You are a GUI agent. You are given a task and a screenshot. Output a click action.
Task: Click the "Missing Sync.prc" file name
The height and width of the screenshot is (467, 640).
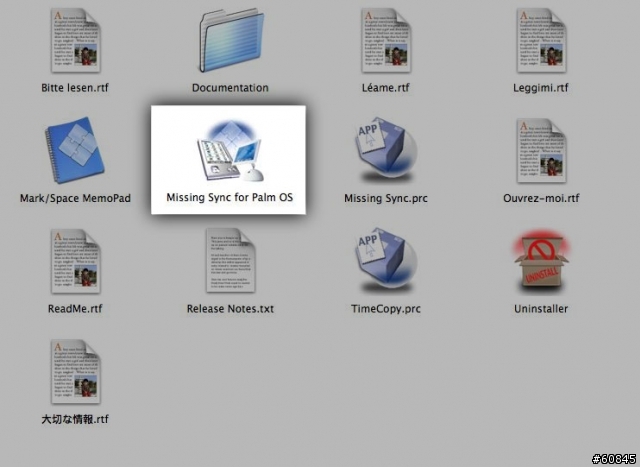(x=386, y=198)
